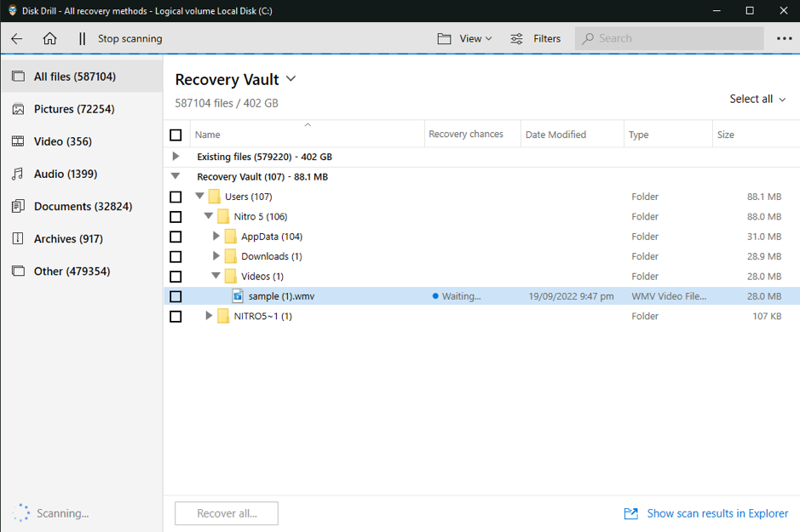Select the Video category in sidebar
Viewport: 800px width, 532px height.
pos(62,141)
